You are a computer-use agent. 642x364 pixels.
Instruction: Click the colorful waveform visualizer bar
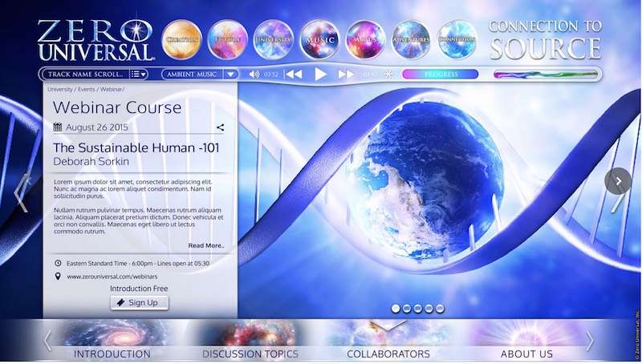(x=546, y=75)
